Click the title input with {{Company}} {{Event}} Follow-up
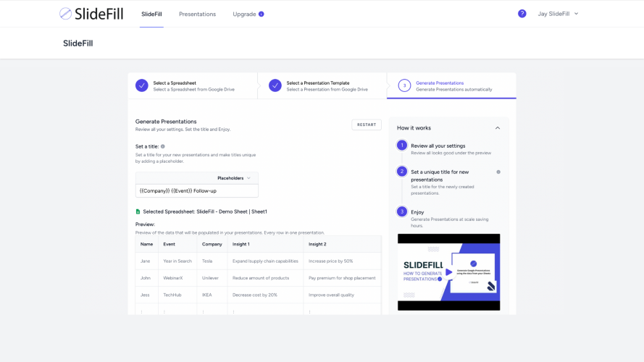 197,191
